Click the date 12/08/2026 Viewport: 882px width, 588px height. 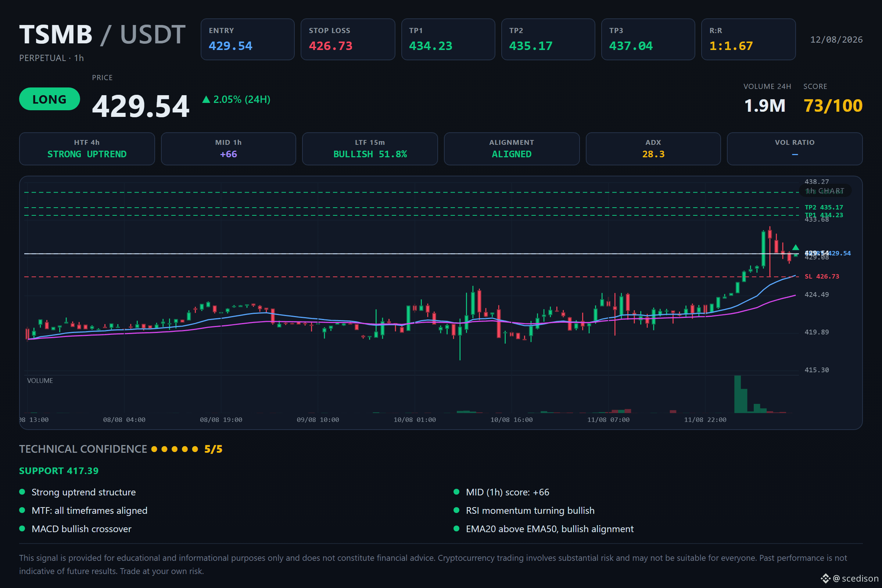[836, 40]
